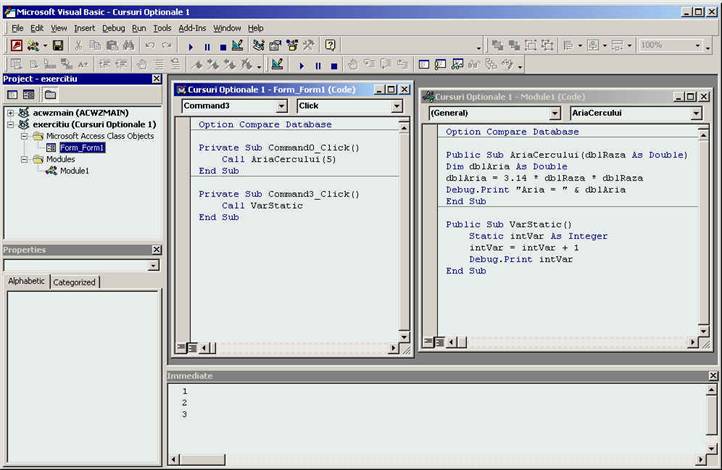Open the Debug menu
This screenshot has width=722, height=470.
[x=113, y=28]
